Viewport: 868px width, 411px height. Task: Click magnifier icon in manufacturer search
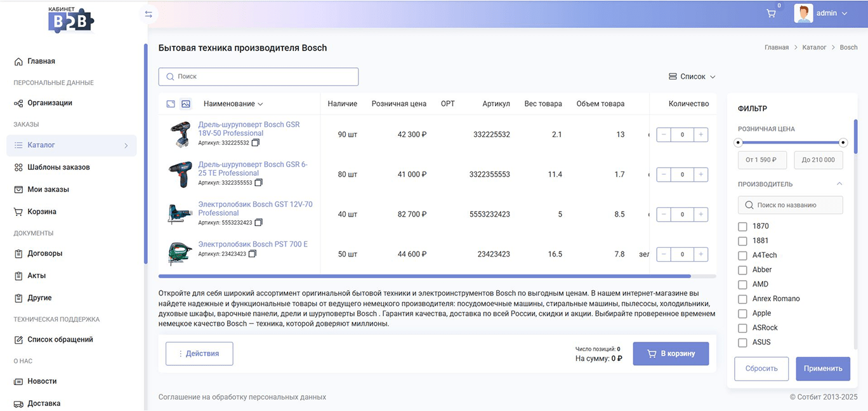point(749,205)
